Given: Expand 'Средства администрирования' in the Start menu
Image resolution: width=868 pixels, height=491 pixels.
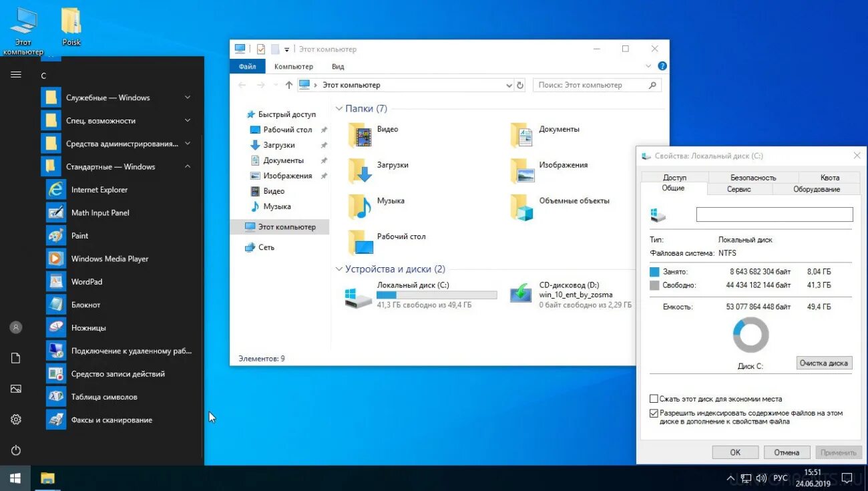Looking at the screenshot, I should pos(188,143).
